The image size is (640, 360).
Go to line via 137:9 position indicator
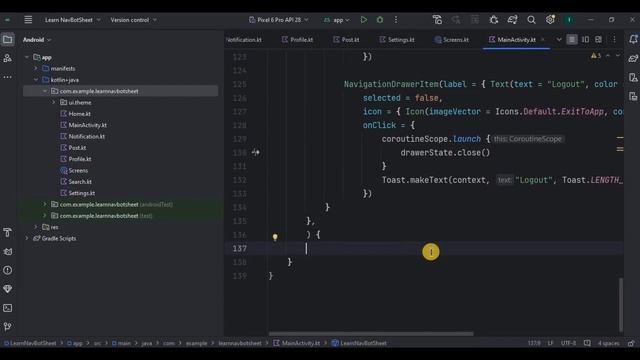click(x=534, y=343)
